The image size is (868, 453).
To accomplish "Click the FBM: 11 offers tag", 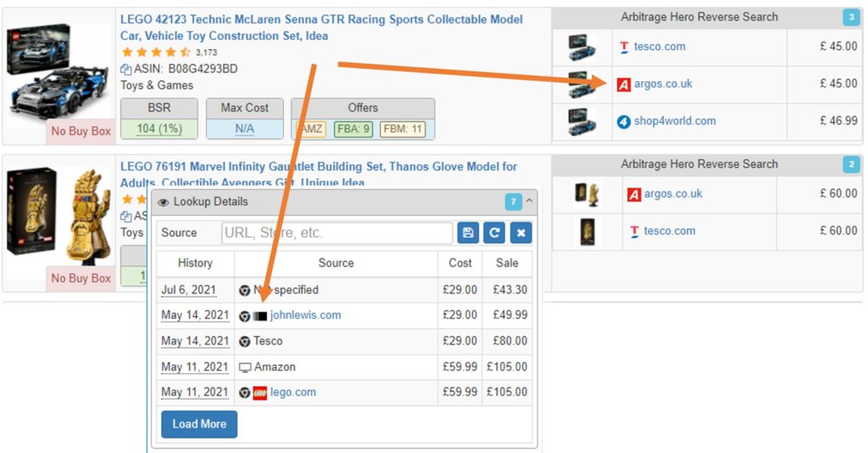I will click(403, 129).
